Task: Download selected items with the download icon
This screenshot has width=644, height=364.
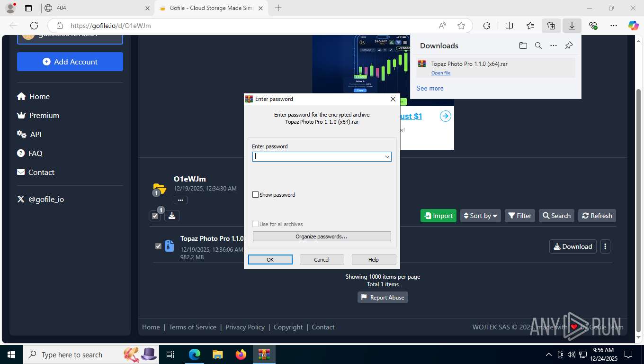Action: point(172,216)
